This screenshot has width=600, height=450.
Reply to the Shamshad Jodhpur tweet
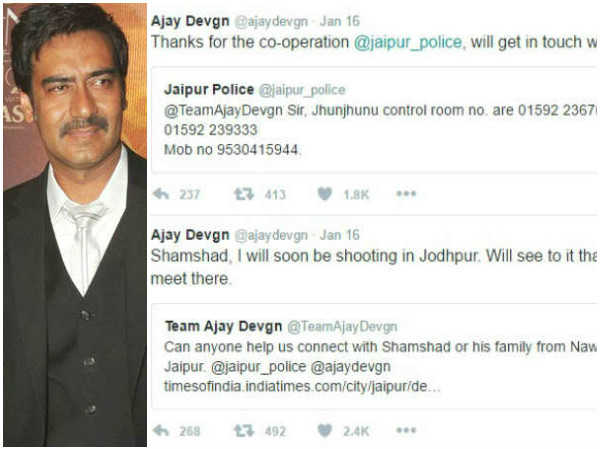coord(161,431)
